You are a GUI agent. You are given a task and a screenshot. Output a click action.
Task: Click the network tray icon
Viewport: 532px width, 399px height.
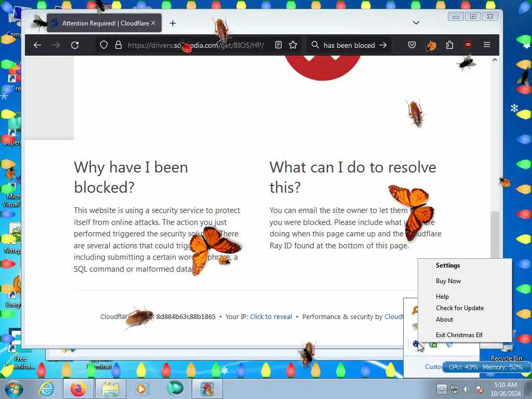point(454,389)
